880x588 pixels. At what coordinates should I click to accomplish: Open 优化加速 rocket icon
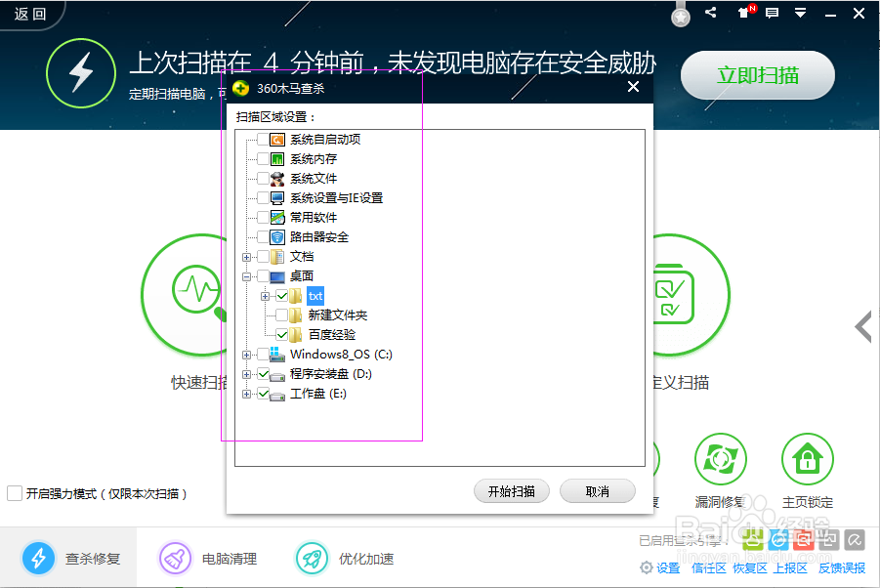[x=312, y=559]
